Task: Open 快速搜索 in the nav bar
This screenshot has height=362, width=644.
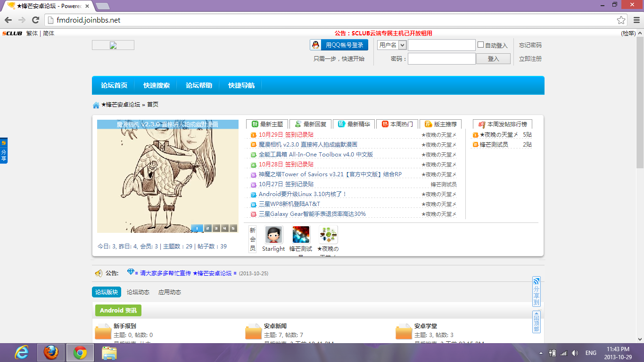Action: pos(157,85)
